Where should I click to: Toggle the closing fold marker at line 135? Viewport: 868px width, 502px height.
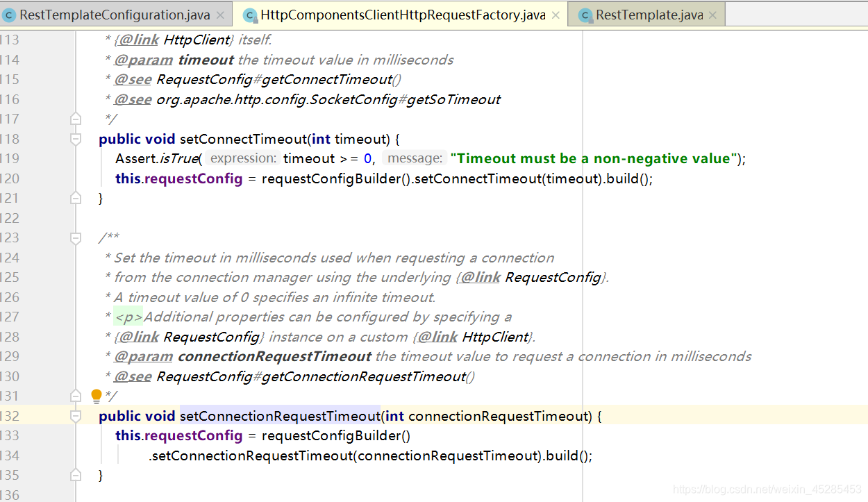click(x=75, y=475)
